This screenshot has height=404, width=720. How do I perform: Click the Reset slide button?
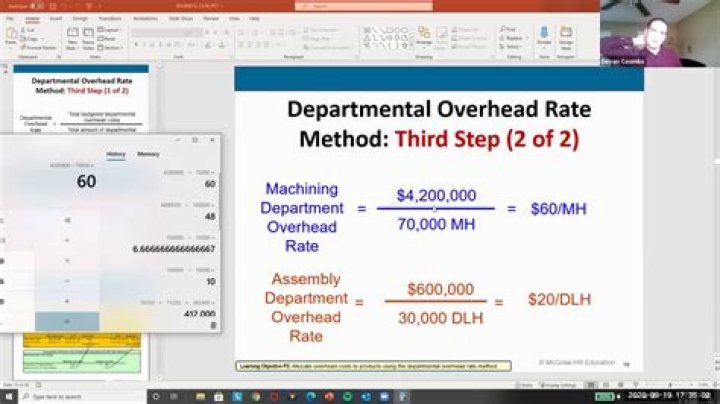[107, 39]
